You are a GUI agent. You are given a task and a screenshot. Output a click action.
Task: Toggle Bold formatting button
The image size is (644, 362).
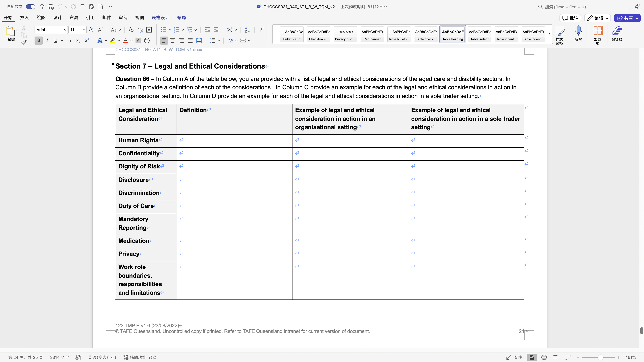pos(39,40)
